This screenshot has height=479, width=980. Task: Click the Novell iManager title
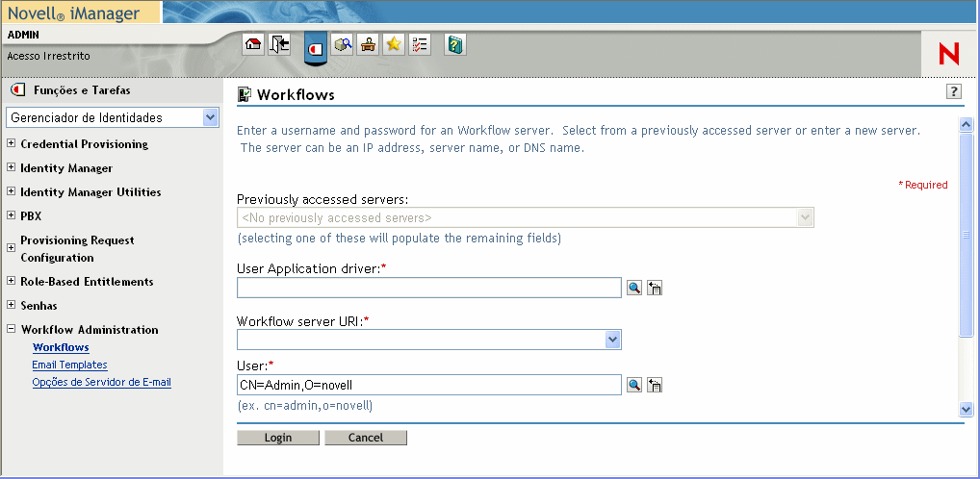click(x=74, y=13)
